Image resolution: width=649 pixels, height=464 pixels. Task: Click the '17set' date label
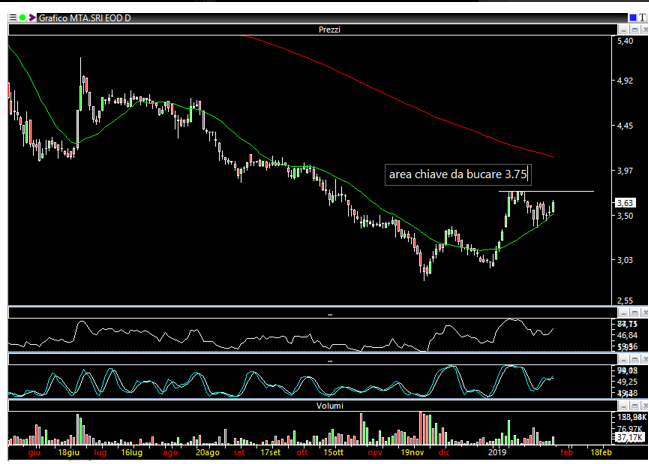[270, 452]
